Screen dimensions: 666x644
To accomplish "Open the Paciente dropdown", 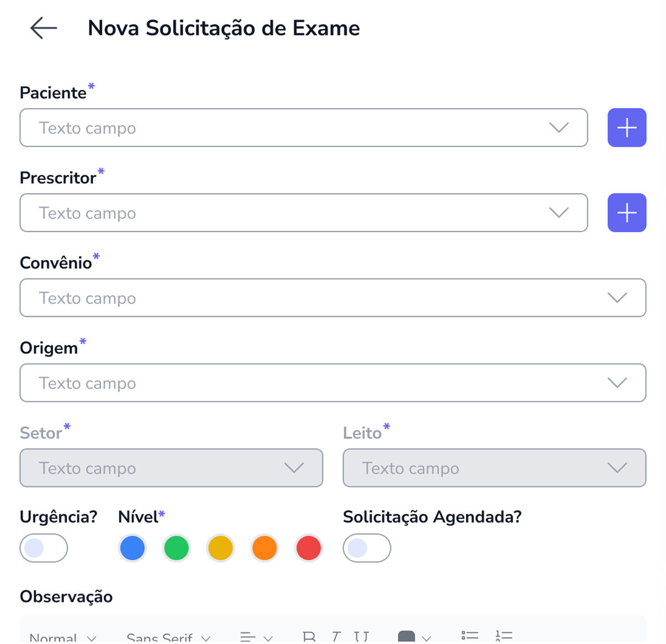I will pos(303,128).
